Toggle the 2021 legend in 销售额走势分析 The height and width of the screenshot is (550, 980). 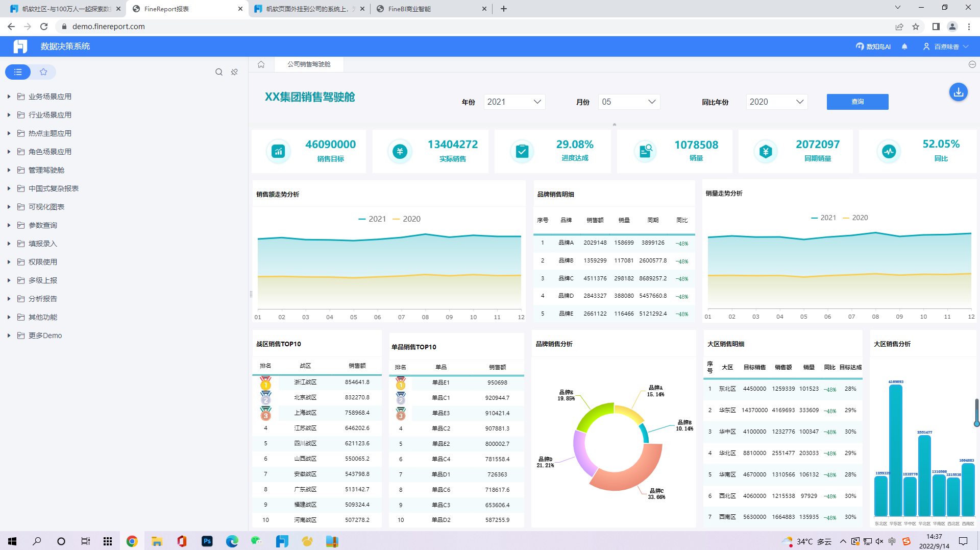point(372,219)
